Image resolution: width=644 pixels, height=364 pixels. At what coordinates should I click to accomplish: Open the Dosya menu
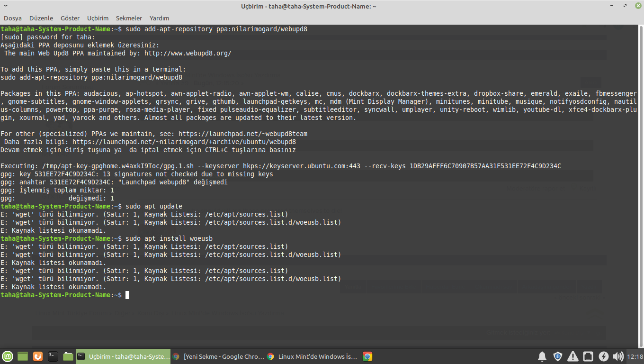coord(13,18)
